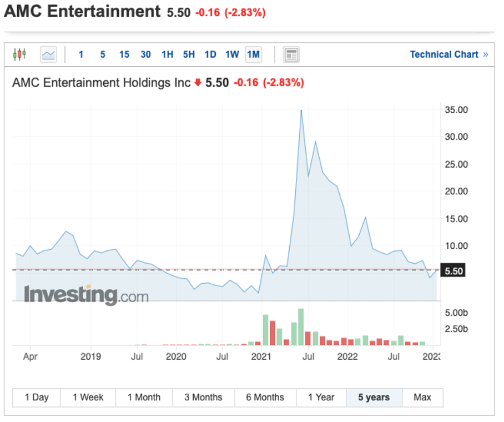The height and width of the screenshot is (422, 504).
Task: Switch to 1D interval
Action: tap(210, 54)
